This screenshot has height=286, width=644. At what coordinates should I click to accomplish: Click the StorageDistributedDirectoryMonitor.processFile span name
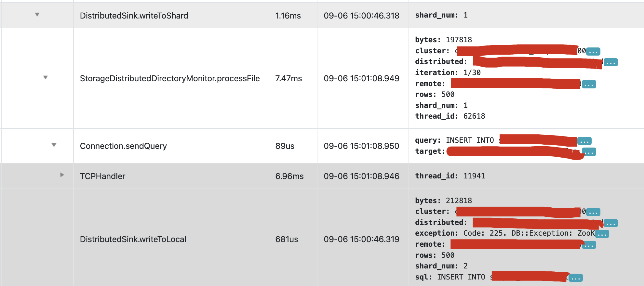[170, 78]
